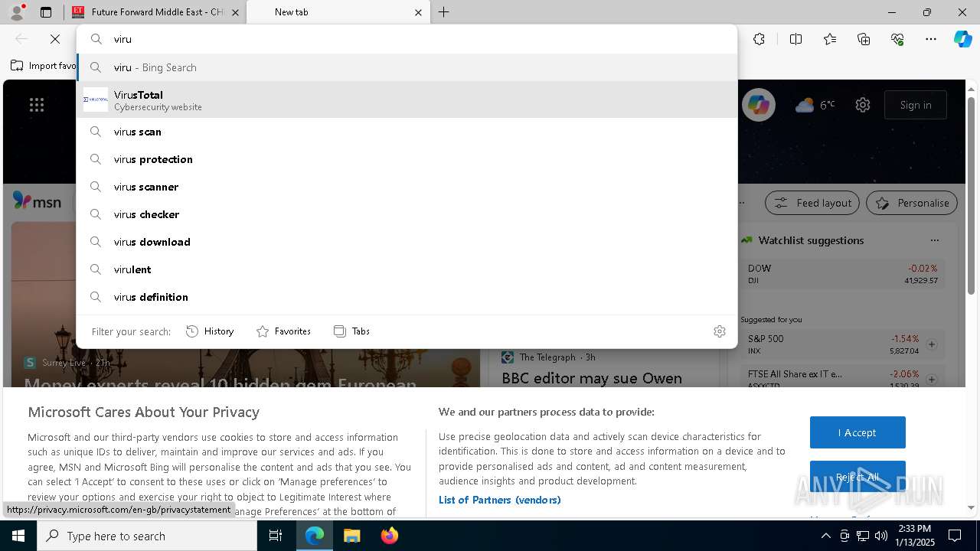Choose the 'virulent' suggestion
980x551 pixels.
[x=407, y=269]
